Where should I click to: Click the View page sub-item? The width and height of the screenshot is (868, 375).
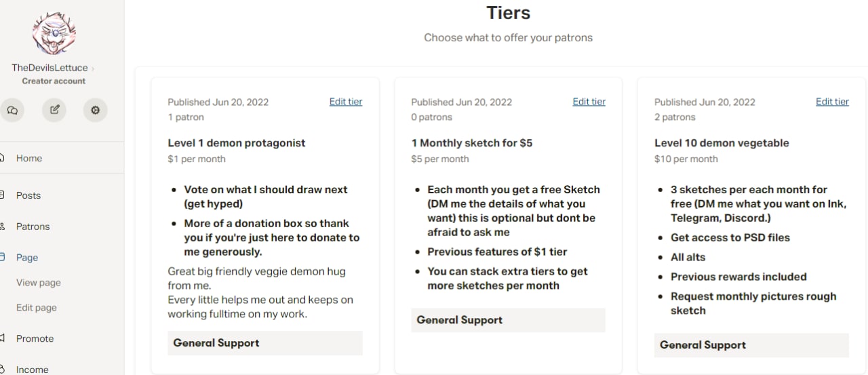tap(39, 283)
